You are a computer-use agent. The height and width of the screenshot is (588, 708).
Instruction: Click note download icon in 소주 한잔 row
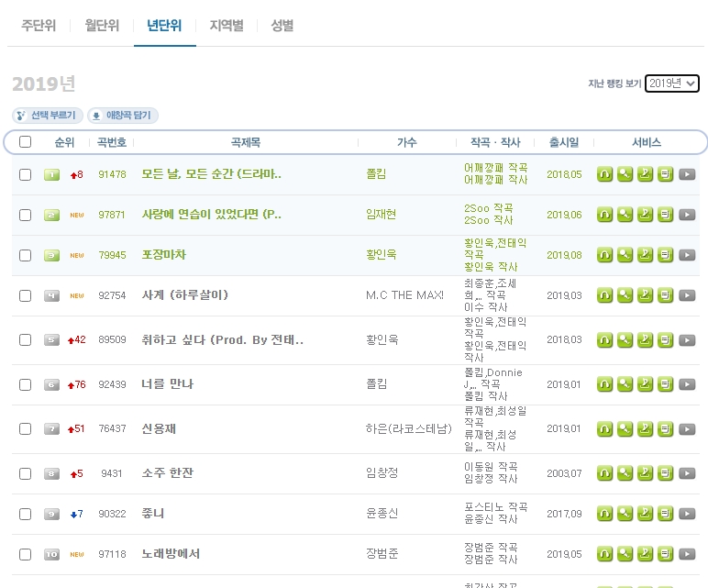tap(646, 472)
